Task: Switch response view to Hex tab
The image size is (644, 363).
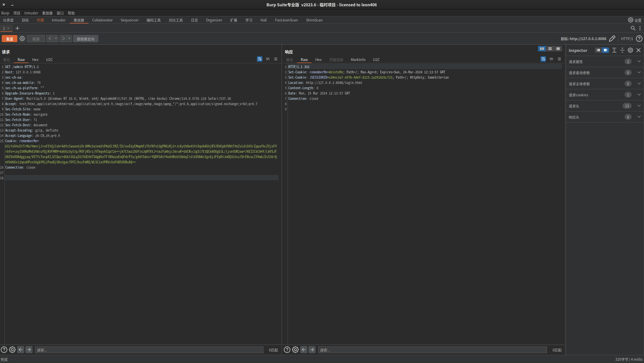Action: [318, 60]
